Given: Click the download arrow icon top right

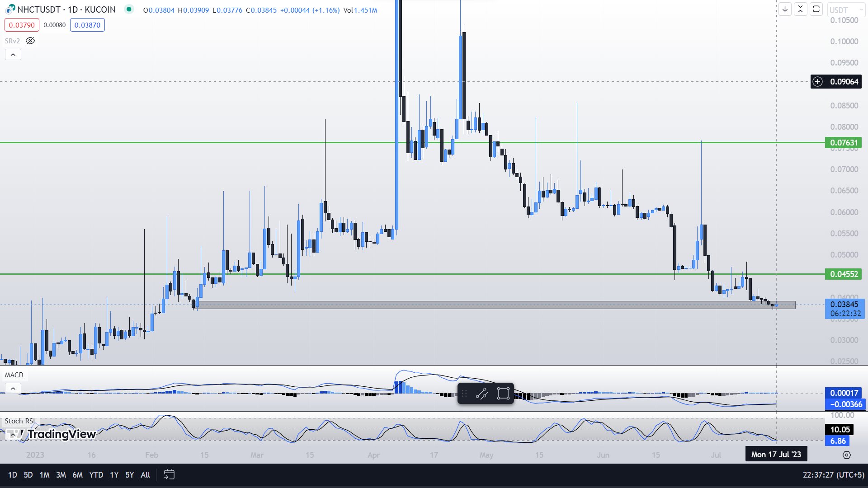Looking at the screenshot, I should [785, 9].
